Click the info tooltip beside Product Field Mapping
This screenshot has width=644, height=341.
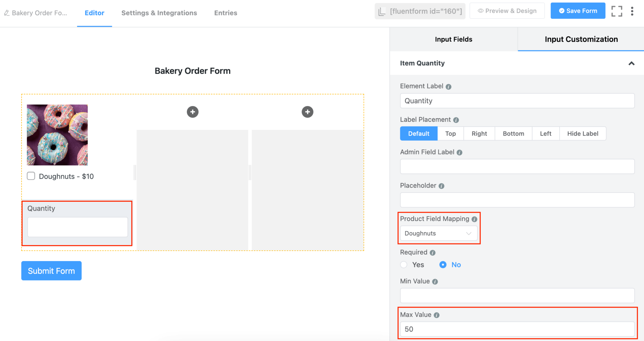[475, 219]
